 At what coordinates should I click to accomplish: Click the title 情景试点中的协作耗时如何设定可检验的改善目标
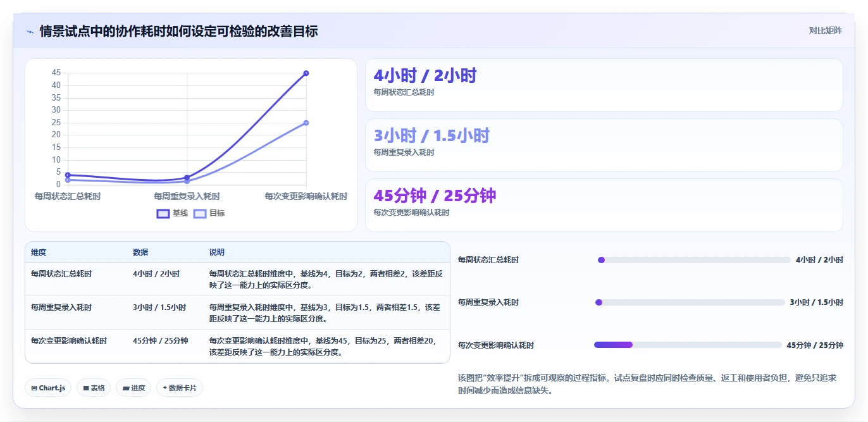point(179,31)
